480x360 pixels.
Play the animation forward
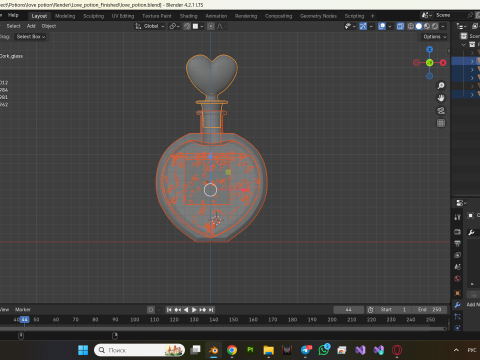194,310
